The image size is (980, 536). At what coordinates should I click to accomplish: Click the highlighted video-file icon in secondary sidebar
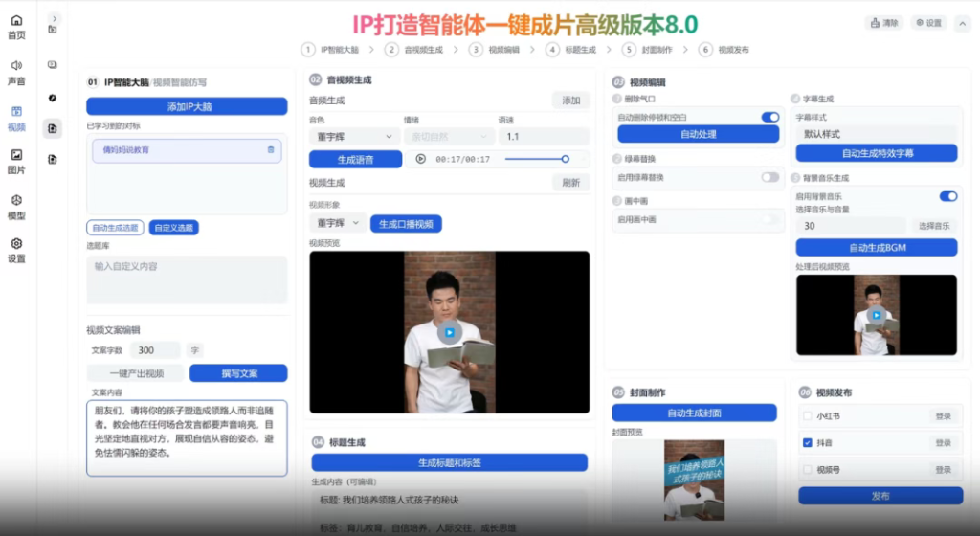click(53, 128)
